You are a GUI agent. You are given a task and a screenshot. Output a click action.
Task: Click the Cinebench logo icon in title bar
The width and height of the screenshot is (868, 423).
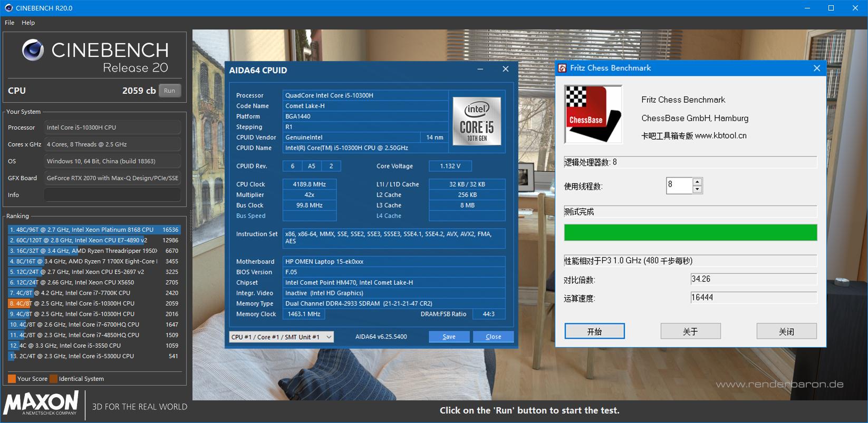8,8
